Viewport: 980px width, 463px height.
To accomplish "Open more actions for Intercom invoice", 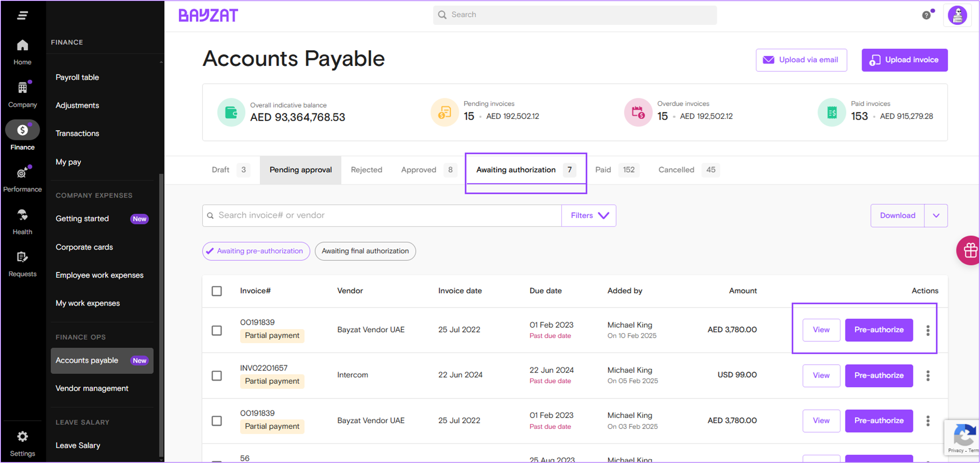I will 928,375.
